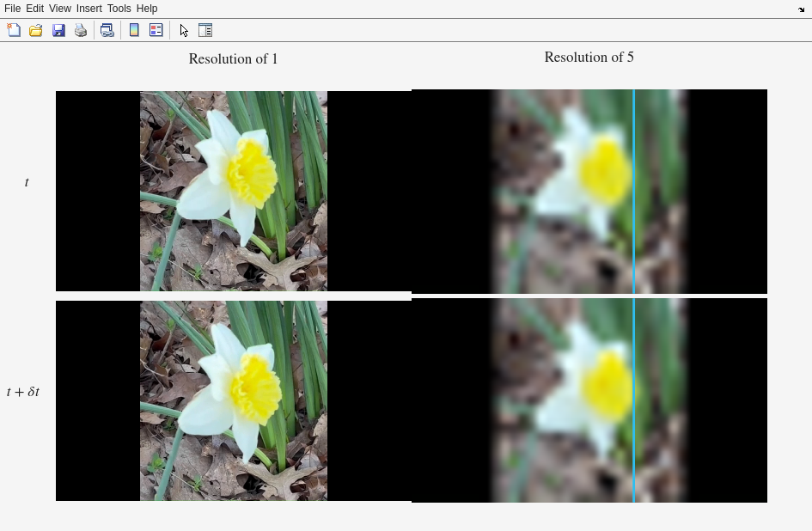This screenshot has width=812, height=531.
Task: Click the New Figure toolbar icon
Action: [14, 30]
